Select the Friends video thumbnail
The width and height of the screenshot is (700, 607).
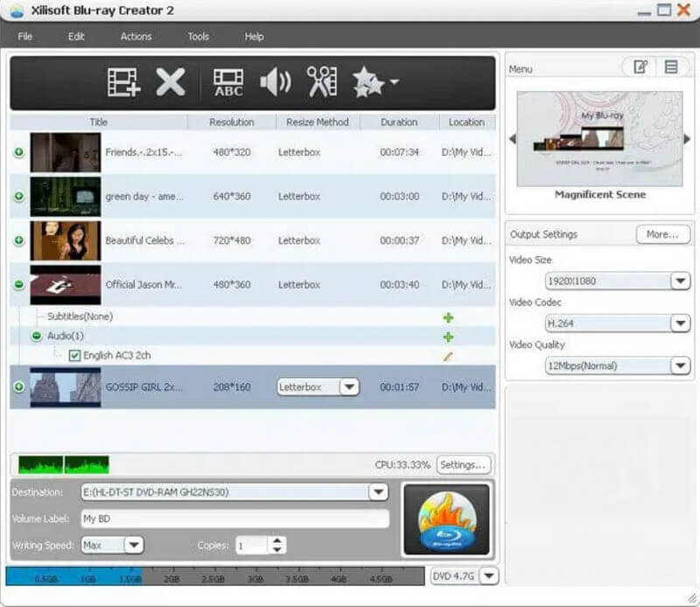point(66,152)
